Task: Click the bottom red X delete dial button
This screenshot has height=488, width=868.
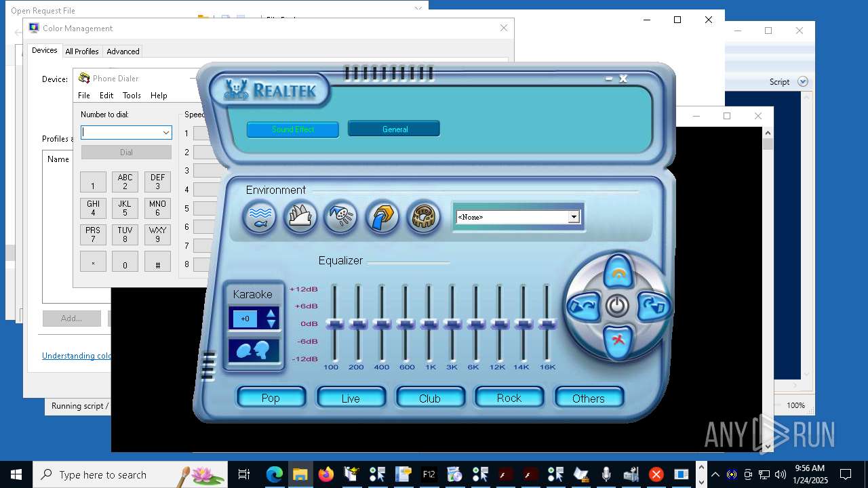Action: tap(618, 340)
